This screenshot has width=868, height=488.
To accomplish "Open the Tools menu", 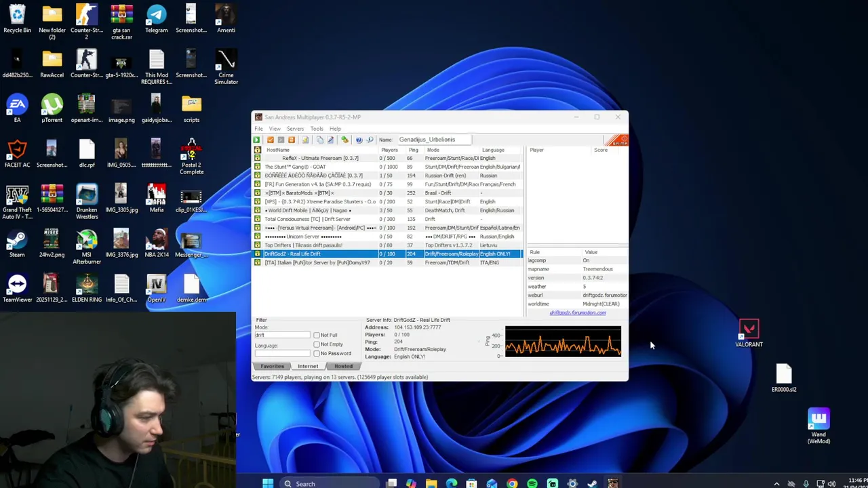I will tap(317, 129).
